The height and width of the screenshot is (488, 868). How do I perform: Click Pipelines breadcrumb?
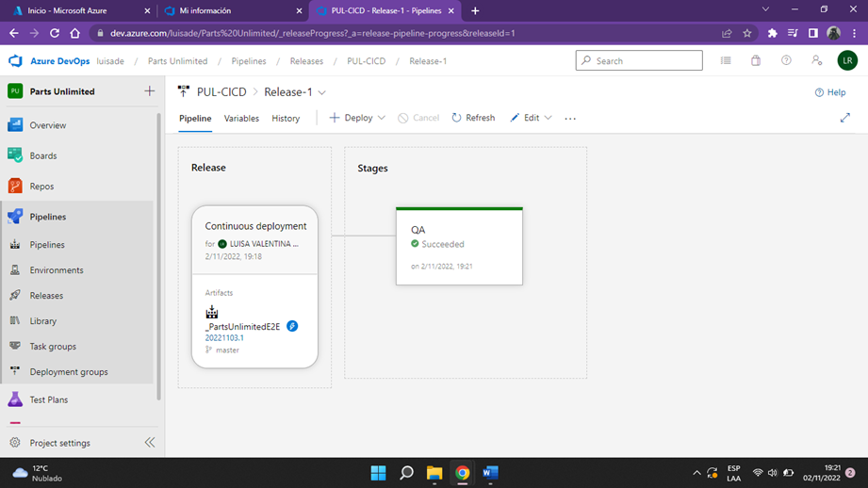point(249,61)
